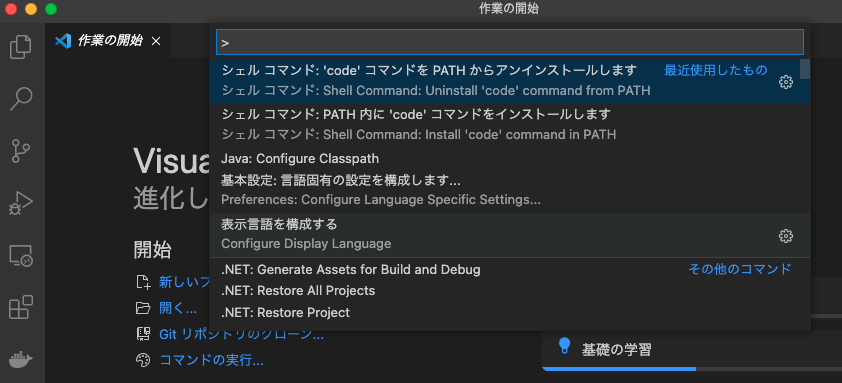Open the Search view icon
Screen dimensions: 842x383
(x=21, y=99)
